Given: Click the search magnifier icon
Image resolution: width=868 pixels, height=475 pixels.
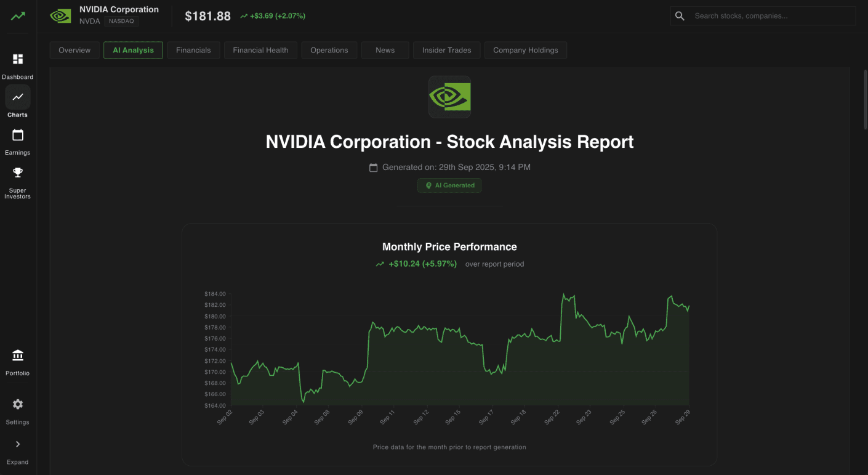Looking at the screenshot, I should pyautogui.click(x=680, y=16).
